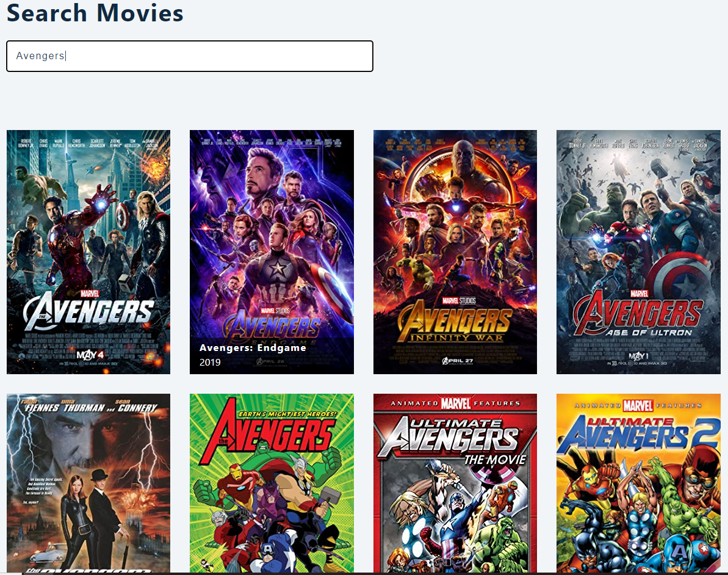The height and width of the screenshot is (575, 728).
Task: Click the 2019 year label under Endgame
Action: coord(210,363)
